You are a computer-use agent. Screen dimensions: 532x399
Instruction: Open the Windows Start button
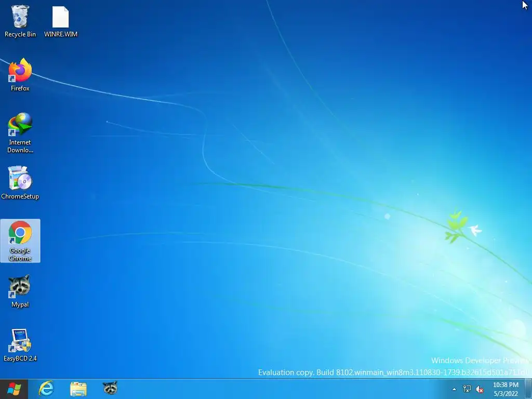tap(14, 389)
